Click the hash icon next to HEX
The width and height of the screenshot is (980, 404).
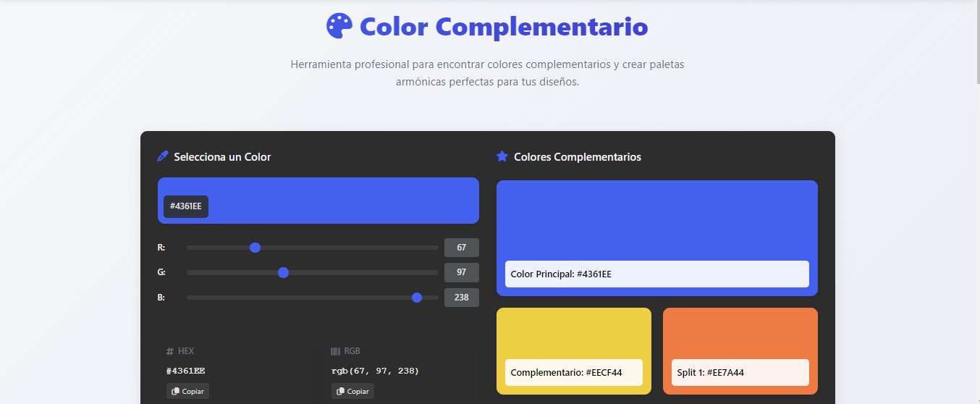170,351
